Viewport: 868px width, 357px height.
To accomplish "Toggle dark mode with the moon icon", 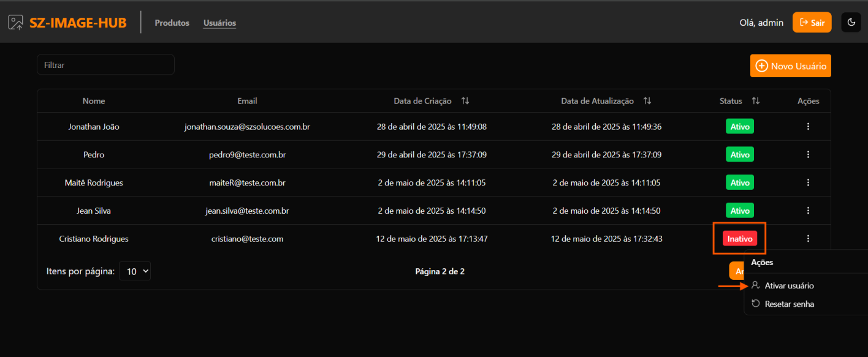I will pyautogui.click(x=851, y=23).
